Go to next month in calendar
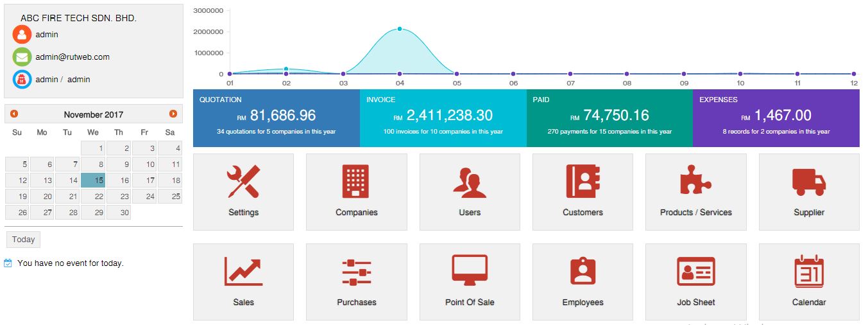Image resolution: width=868 pixels, height=325 pixels. (x=173, y=114)
